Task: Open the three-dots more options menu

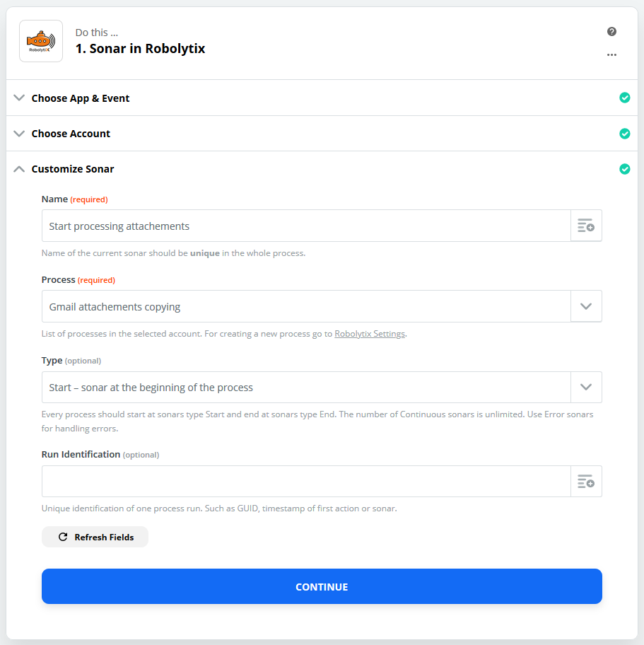Action: (x=611, y=54)
